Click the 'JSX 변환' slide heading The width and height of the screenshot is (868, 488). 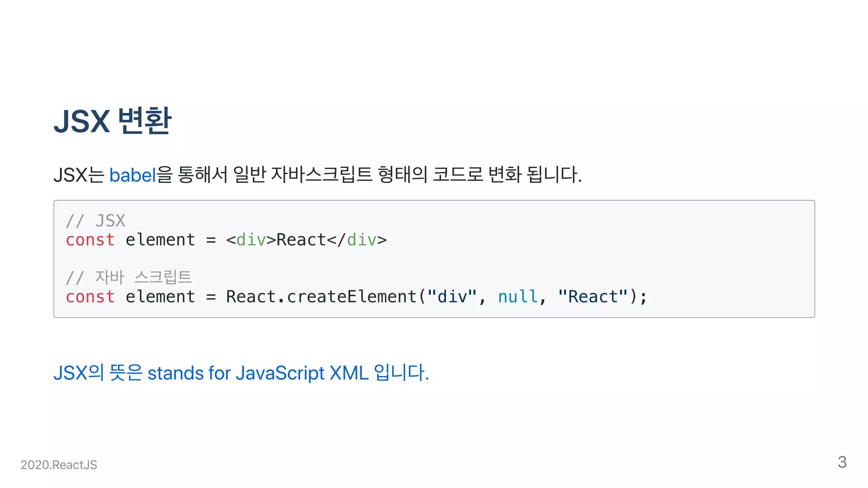[113, 121]
